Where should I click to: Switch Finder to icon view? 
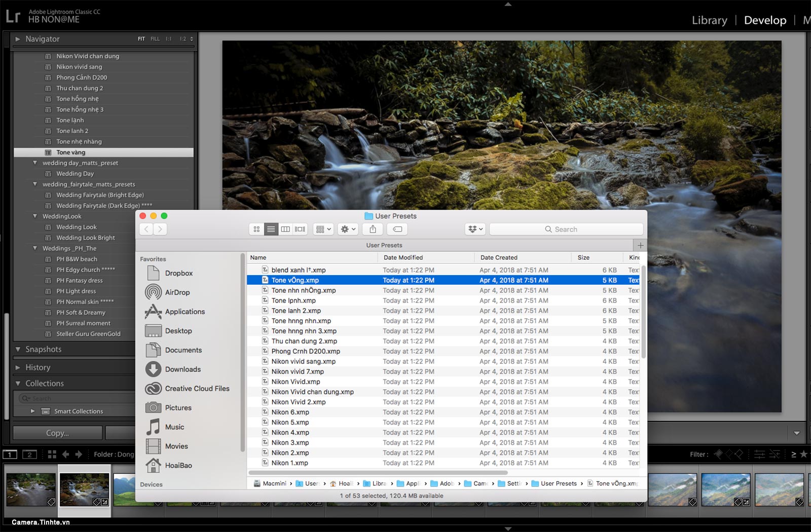[x=256, y=229]
